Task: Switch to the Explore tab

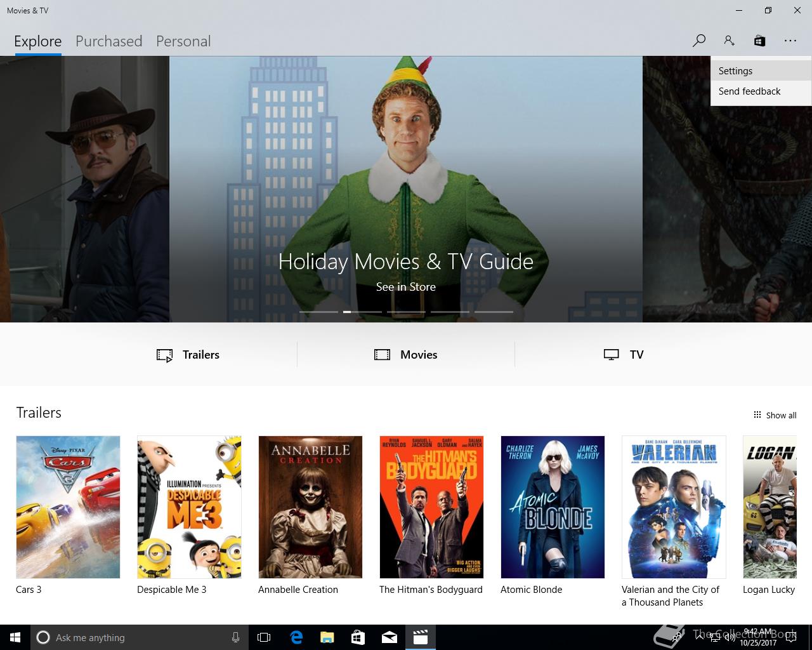Action: coord(38,41)
